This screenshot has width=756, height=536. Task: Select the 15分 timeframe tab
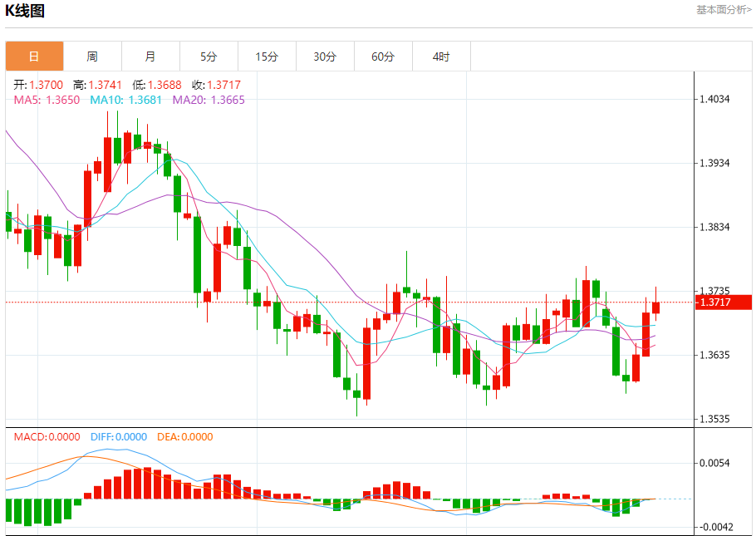click(x=267, y=57)
